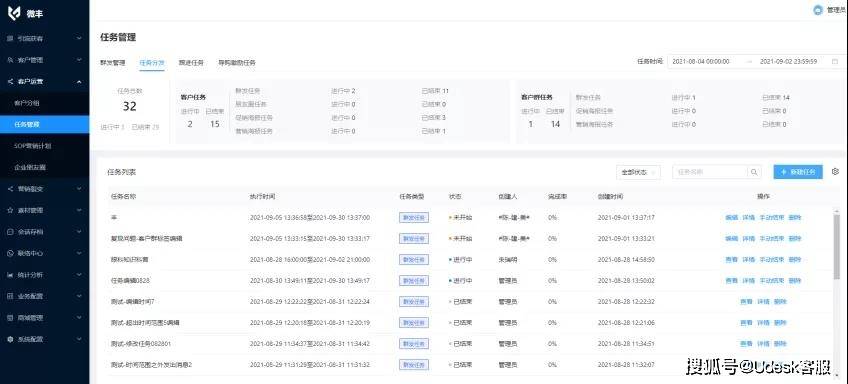Expand the 素材管理 chevron
This screenshot has width=848, height=384.
pos(79,210)
